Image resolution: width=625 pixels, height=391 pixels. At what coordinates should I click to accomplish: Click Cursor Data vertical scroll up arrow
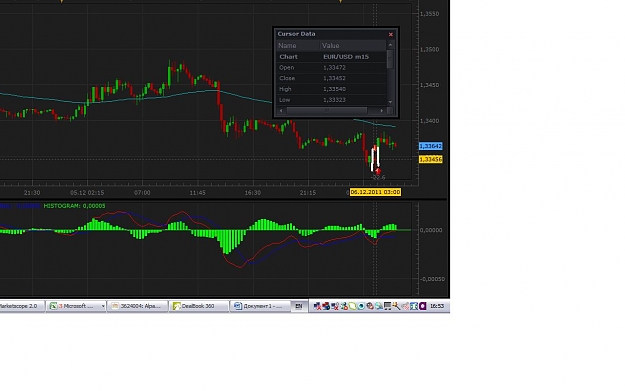[390, 45]
